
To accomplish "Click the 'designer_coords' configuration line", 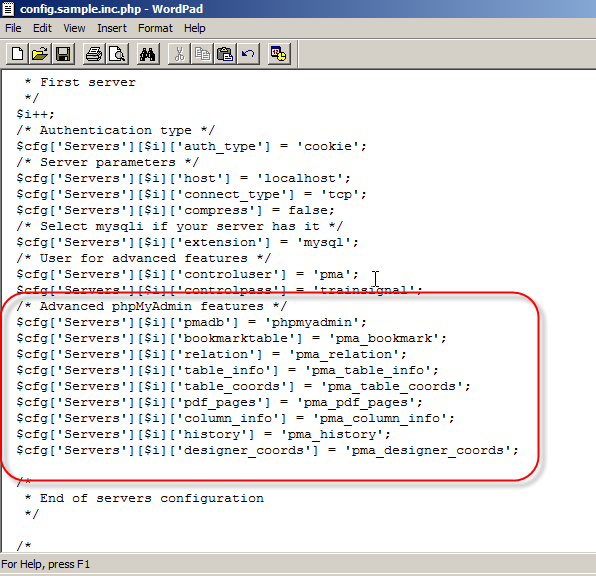I will 268,450.
